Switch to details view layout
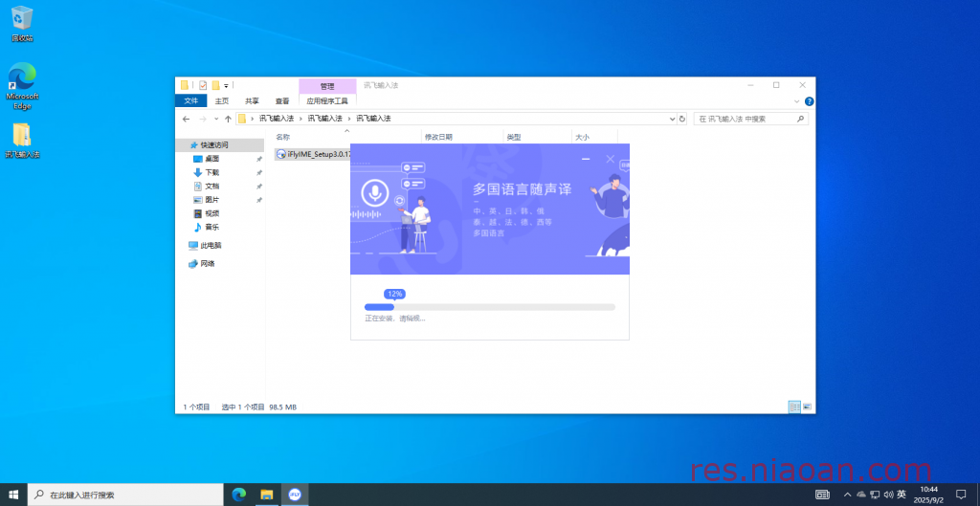980x506 pixels. coord(794,407)
